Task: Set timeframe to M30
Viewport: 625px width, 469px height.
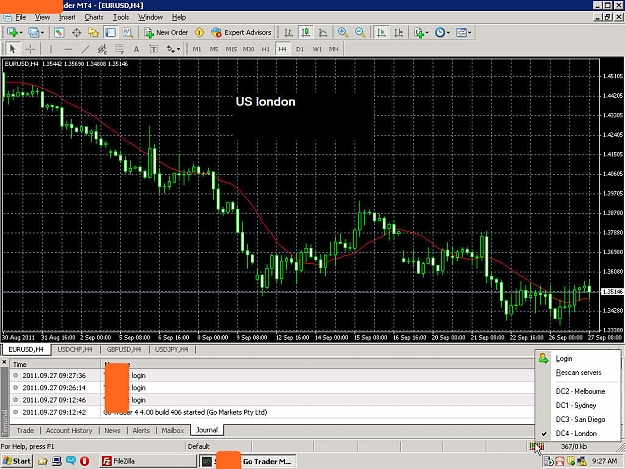Action: 248,49
